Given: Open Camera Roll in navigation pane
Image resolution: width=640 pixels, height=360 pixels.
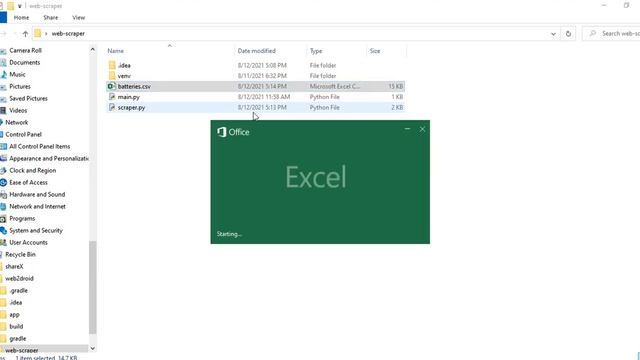Looking at the screenshot, I should [x=25, y=51].
